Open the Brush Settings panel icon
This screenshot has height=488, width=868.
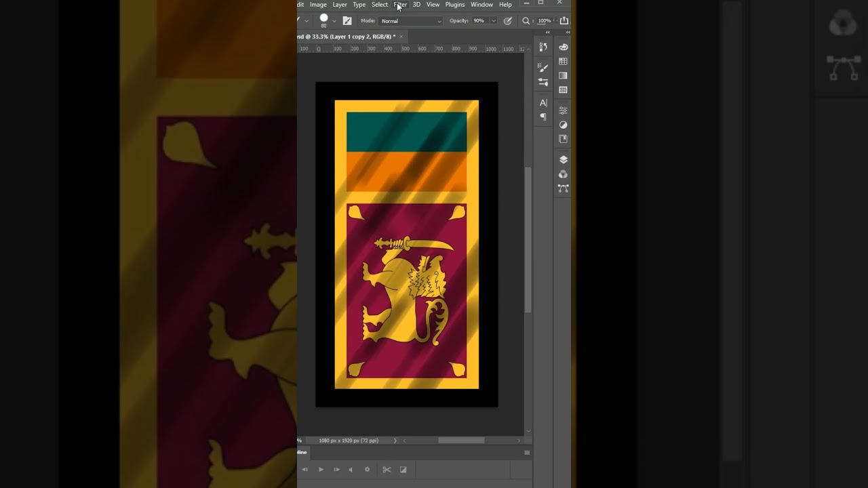tap(543, 68)
